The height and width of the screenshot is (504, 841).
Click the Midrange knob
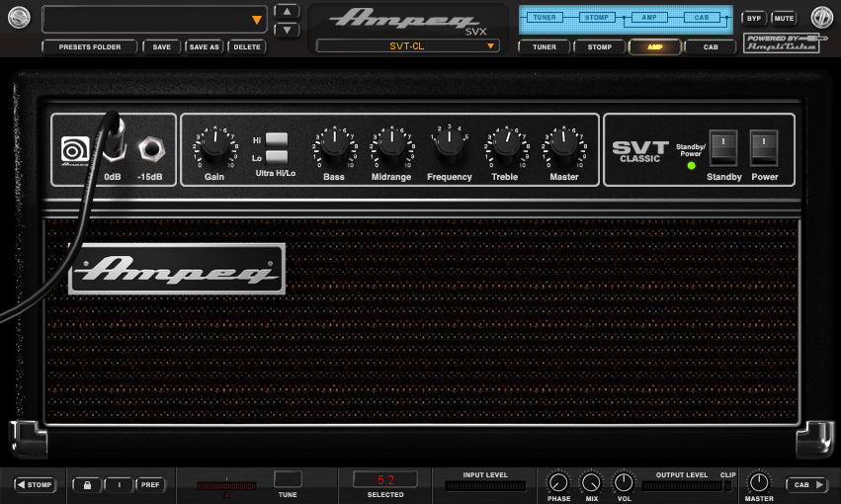coord(391,144)
